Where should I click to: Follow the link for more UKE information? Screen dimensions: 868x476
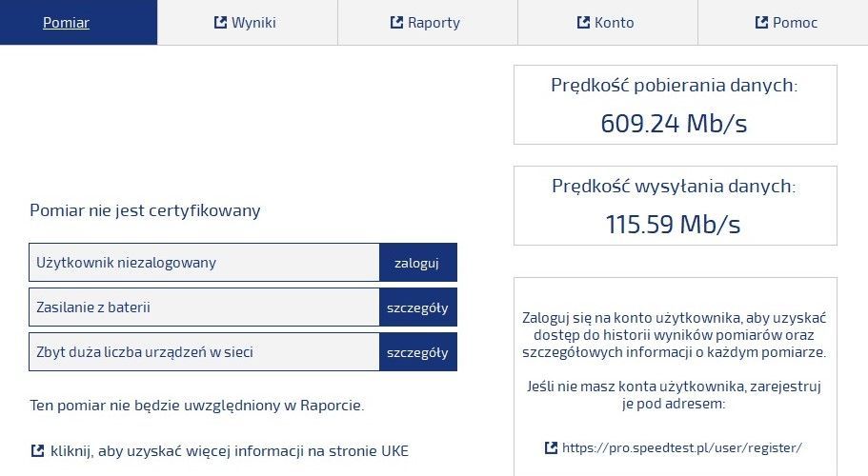pos(230,450)
